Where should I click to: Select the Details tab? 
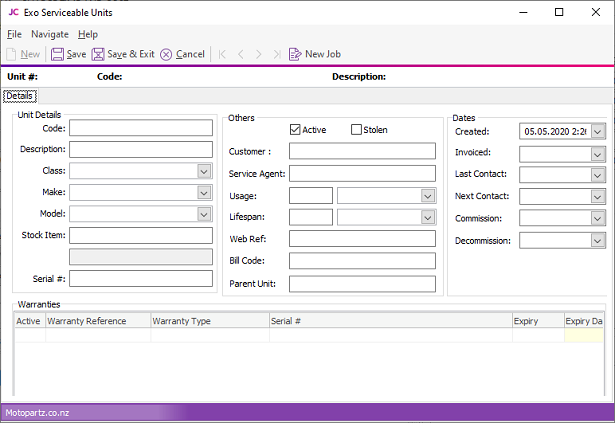pos(20,96)
